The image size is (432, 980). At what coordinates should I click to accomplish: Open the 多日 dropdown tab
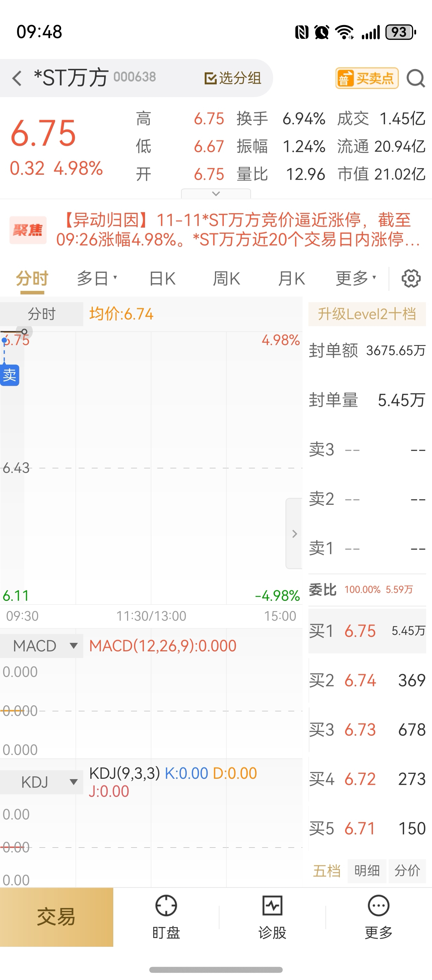[97, 279]
